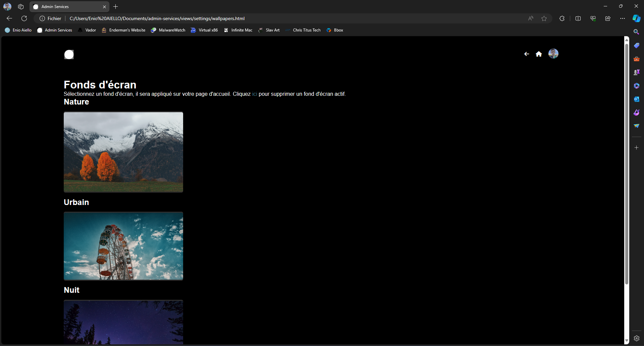Image resolution: width=644 pixels, height=346 pixels.
Task: Click the 'Nature' section heading
Action: pos(76,102)
